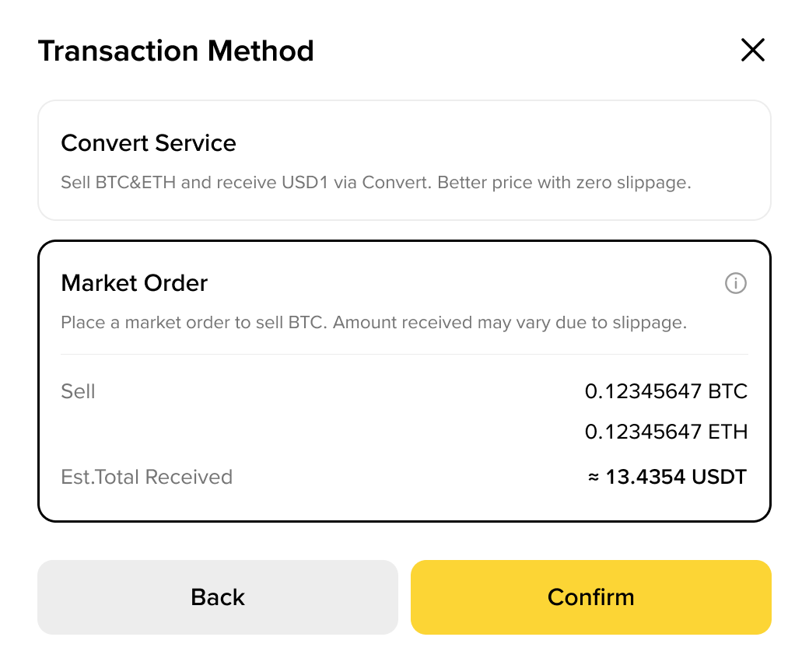Close the Transaction Method dialog
Viewport: 809px width, 672px height.
pos(753,50)
